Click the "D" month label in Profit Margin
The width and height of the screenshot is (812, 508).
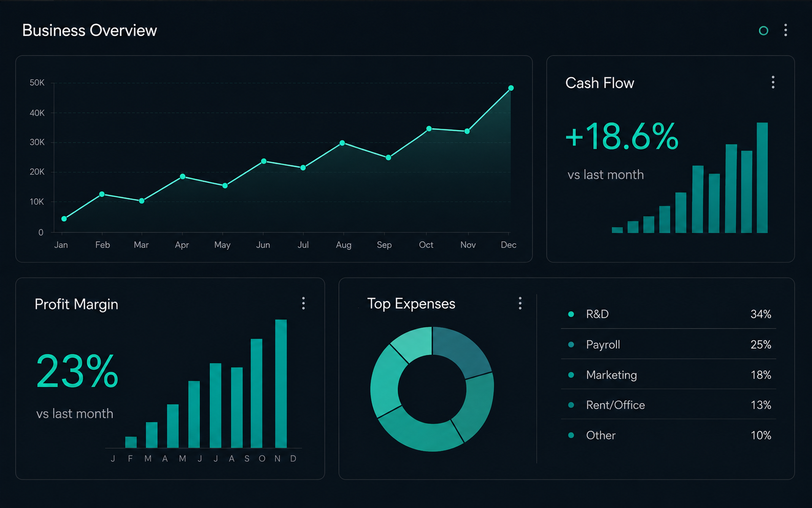(293, 459)
